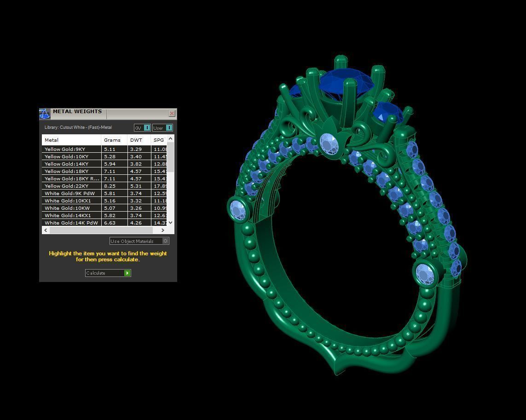Select the Yellow Gold:18KY R... row

click(104, 178)
